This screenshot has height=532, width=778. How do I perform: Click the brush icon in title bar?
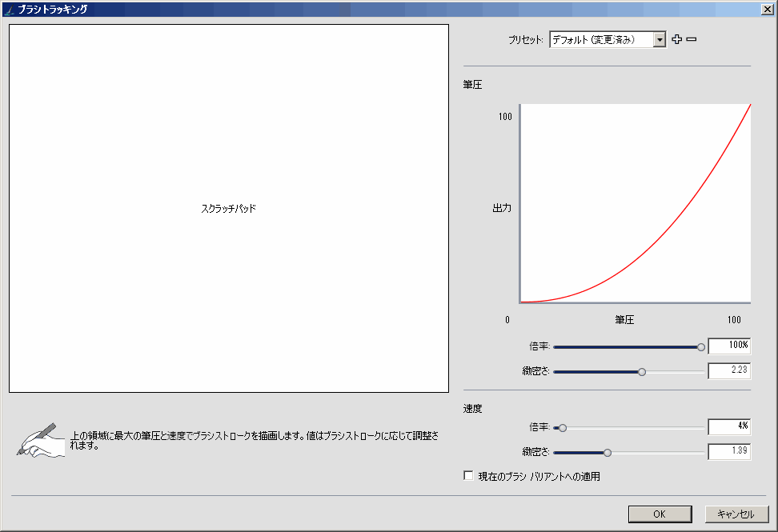pyautogui.click(x=9, y=10)
